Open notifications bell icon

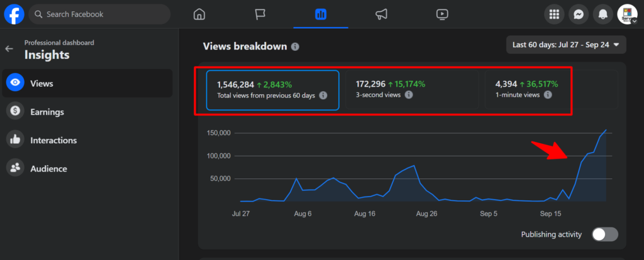603,14
